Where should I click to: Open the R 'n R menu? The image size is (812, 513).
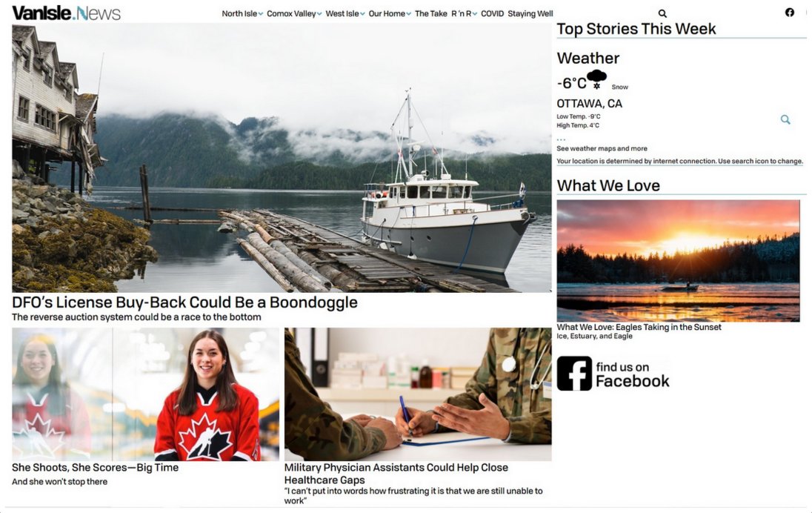(x=464, y=13)
